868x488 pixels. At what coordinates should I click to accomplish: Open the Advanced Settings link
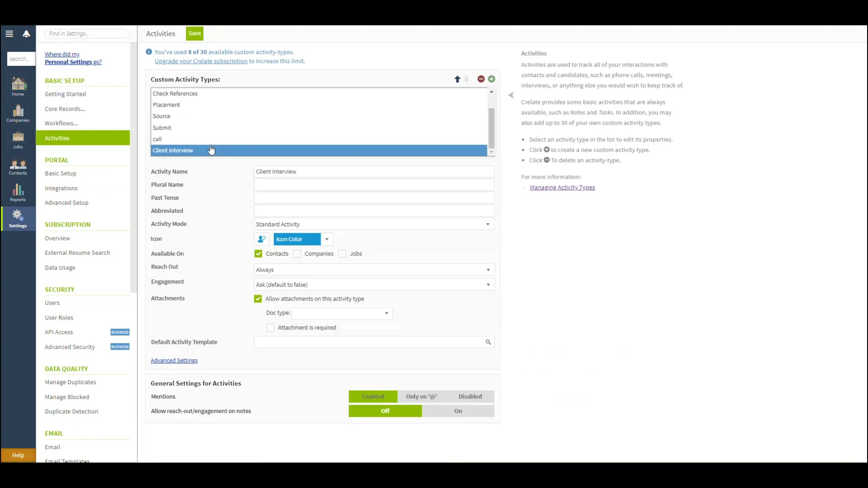tap(174, 361)
